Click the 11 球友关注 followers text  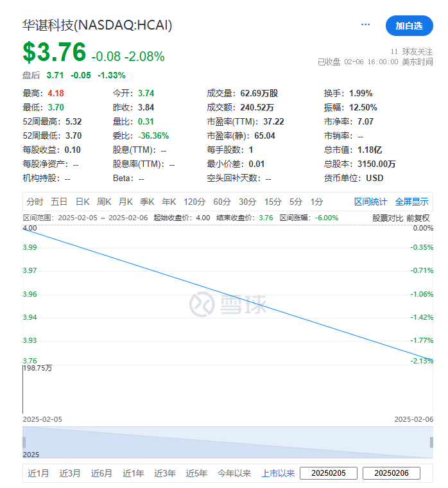[411, 51]
